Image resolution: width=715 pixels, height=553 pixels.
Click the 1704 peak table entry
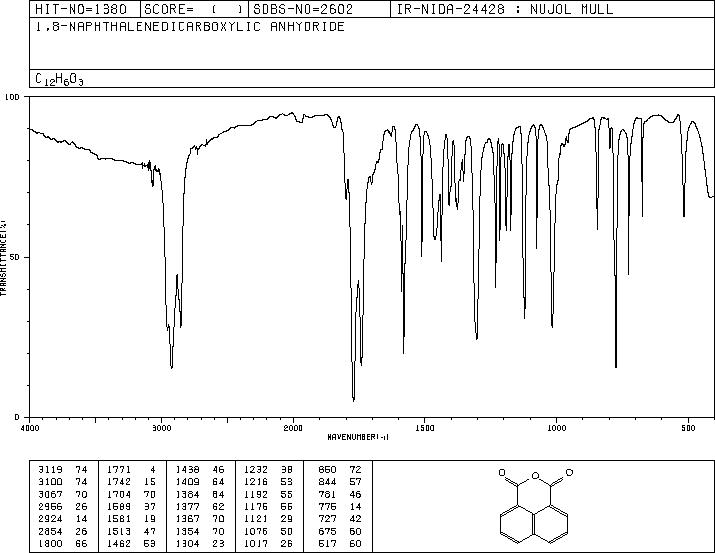(131, 494)
